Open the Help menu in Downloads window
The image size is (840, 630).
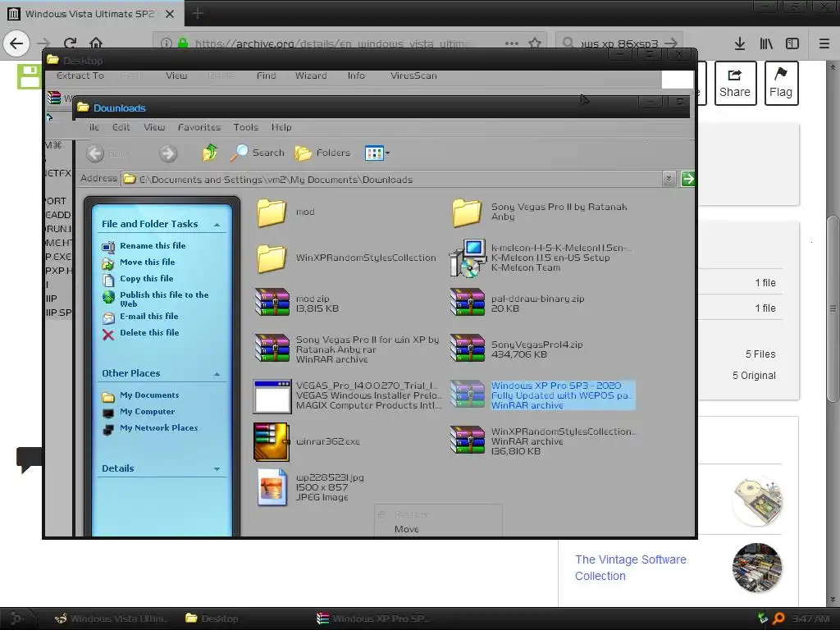click(x=281, y=127)
